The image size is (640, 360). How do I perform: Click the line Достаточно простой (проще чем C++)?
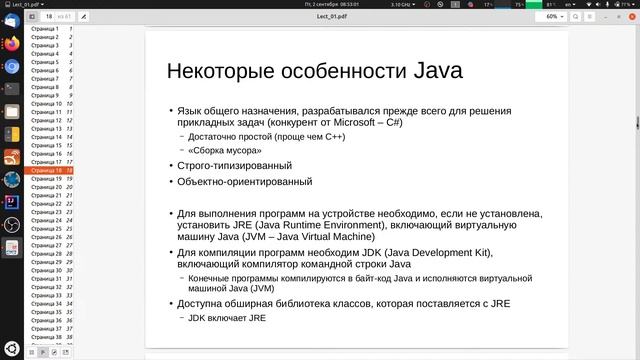tap(267, 137)
